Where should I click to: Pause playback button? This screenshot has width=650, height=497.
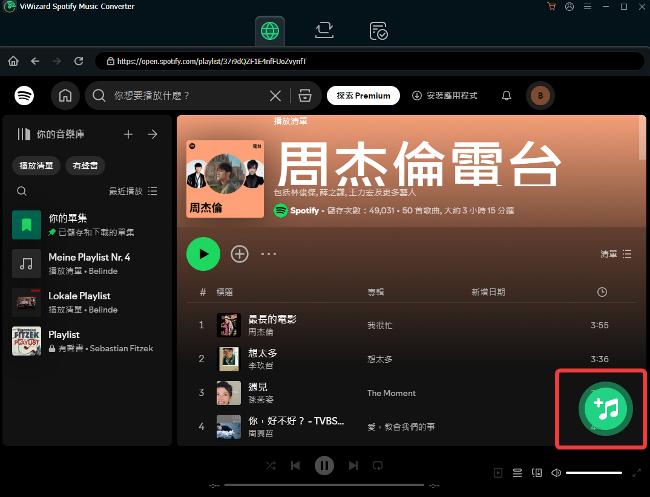point(324,465)
